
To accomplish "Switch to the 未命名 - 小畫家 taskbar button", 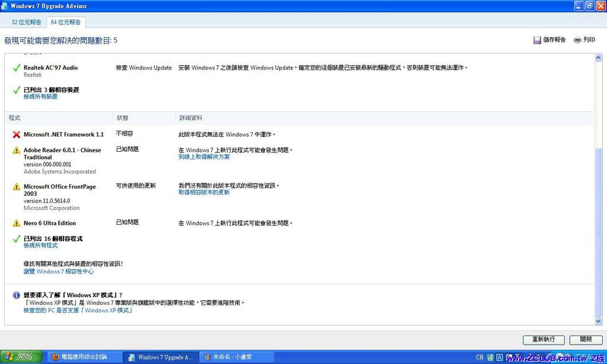I will click(x=236, y=357).
